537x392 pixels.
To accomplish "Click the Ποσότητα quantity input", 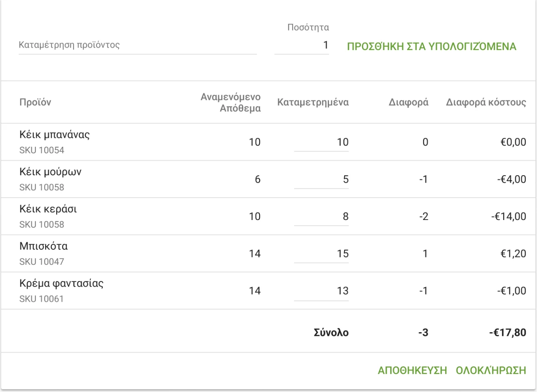I will [x=302, y=45].
